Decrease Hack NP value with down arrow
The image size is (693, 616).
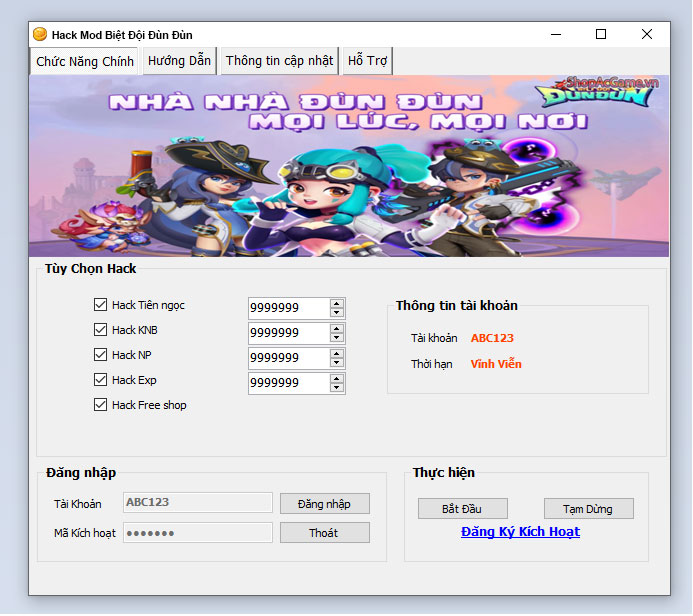[337, 363]
